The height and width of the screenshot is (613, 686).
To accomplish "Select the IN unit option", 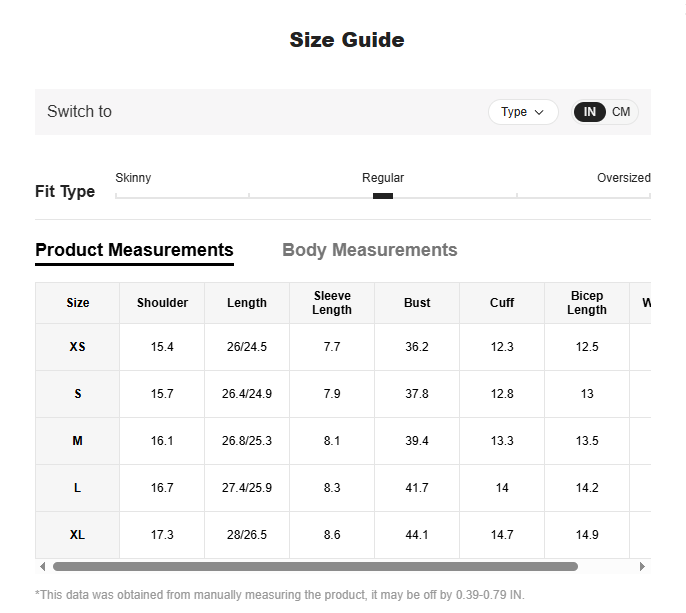I will pos(589,112).
